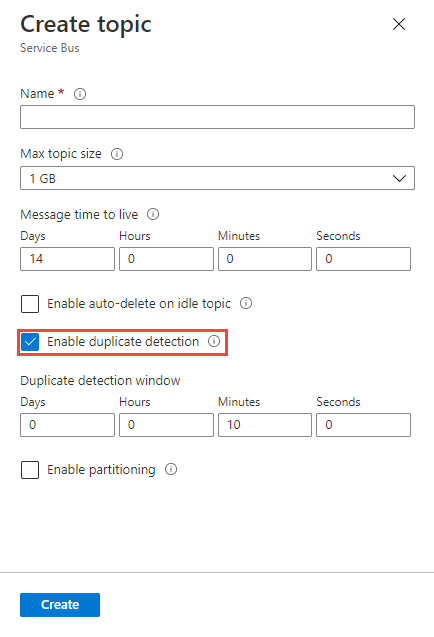Click info icon beside auto-delete on idle topic
This screenshot has height=637, width=434.
[x=246, y=303]
